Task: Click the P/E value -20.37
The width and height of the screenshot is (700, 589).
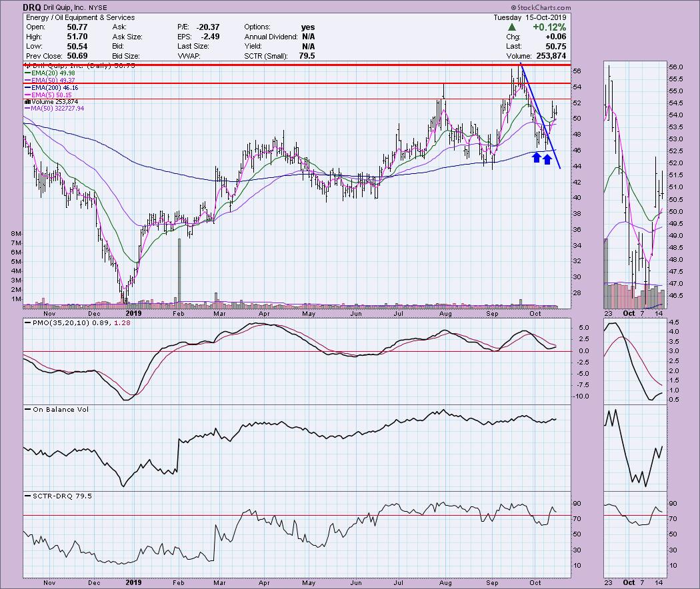Action: pyautogui.click(x=208, y=27)
